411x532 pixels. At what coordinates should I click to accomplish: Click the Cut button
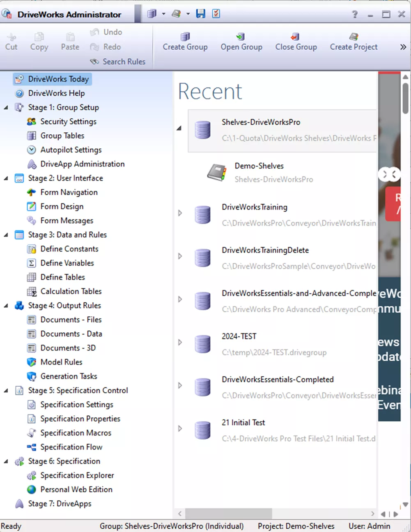pyautogui.click(x=11, y=41)
